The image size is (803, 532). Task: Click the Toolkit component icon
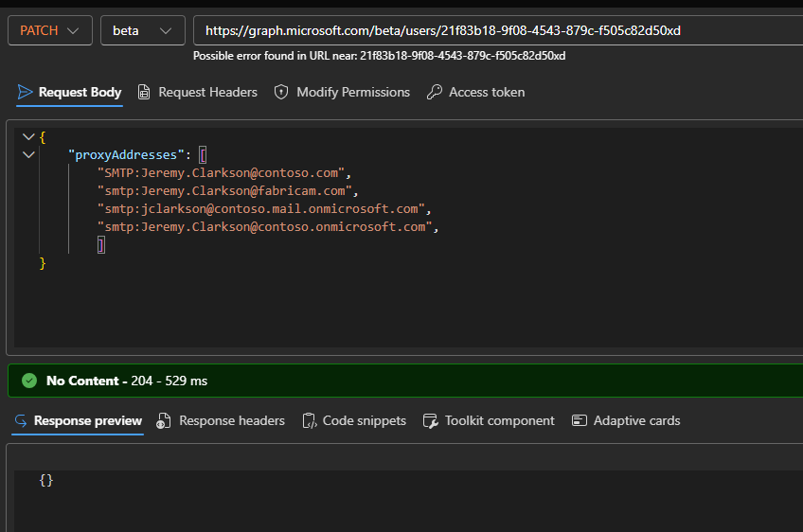tap(431, 420)
